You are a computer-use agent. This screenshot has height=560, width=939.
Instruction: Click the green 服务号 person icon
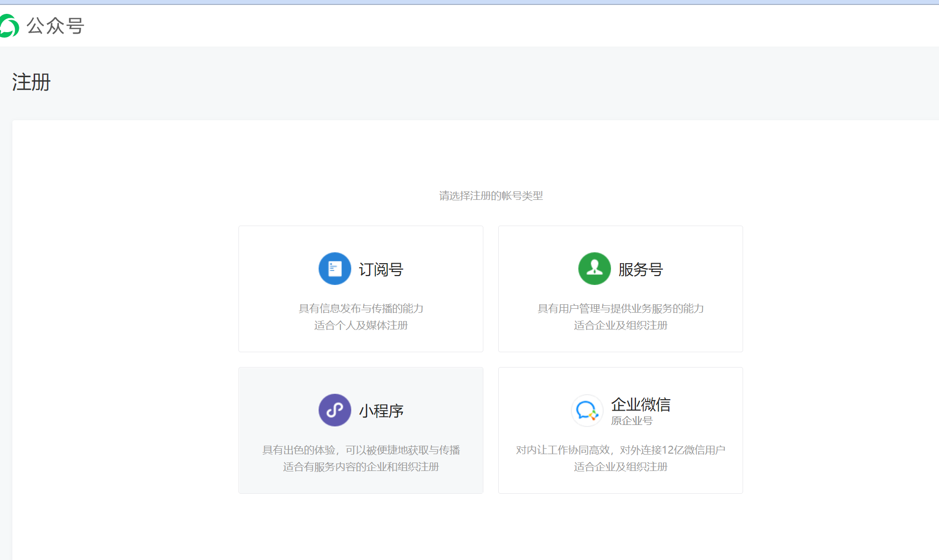595,269
